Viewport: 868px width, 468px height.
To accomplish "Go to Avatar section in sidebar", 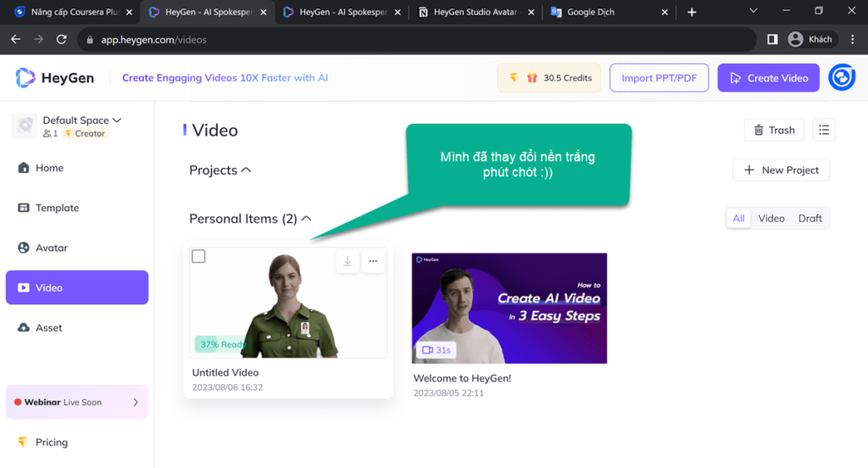I will (x=42, y=248).
